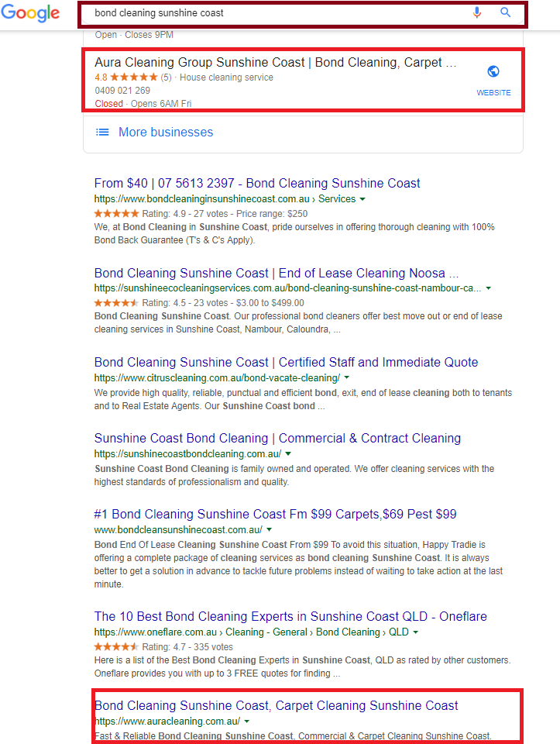The width and height of the screenshot is (560, 744).
Task: Open dropdown arrow beside sunshinecoastbondcleaning.com.au URL
Action: 288,453
